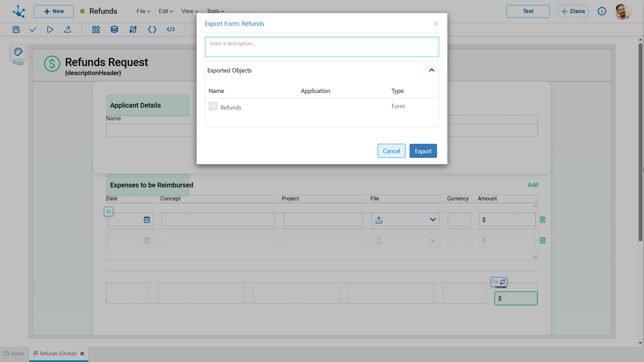This screenshot has width=644, height=362.
Task: Click the Export button
Action: tap(423, 151)
